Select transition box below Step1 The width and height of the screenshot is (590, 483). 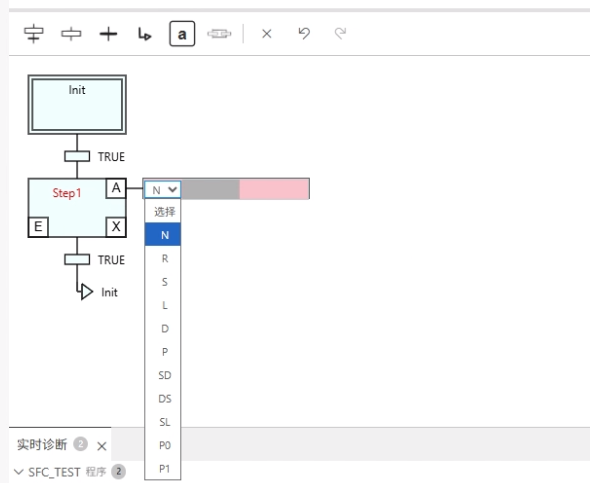(x=77, y=260)
